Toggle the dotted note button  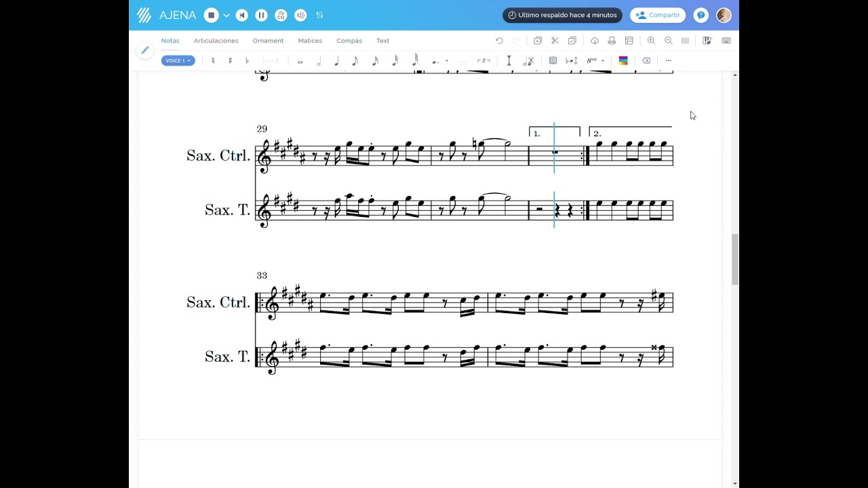click(435, 61)
